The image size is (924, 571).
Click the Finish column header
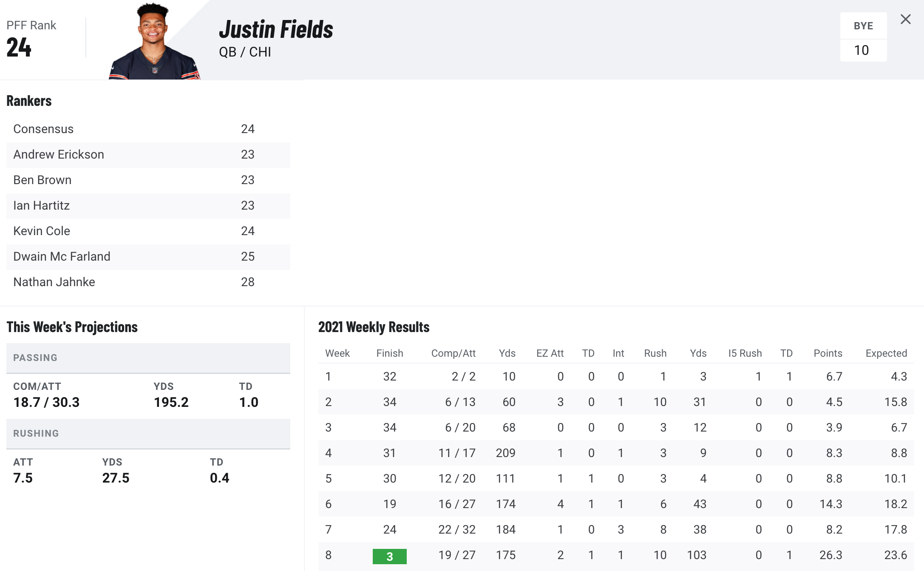click(389, 353)
